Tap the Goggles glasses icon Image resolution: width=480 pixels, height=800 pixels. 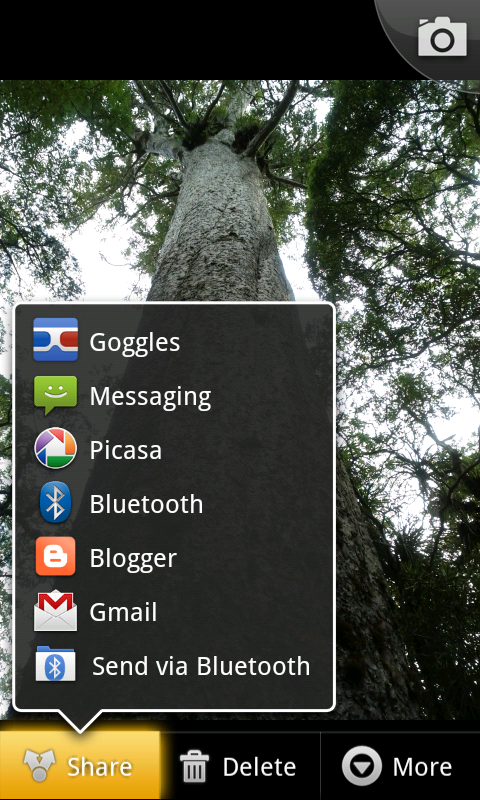(x=56, y=339)
